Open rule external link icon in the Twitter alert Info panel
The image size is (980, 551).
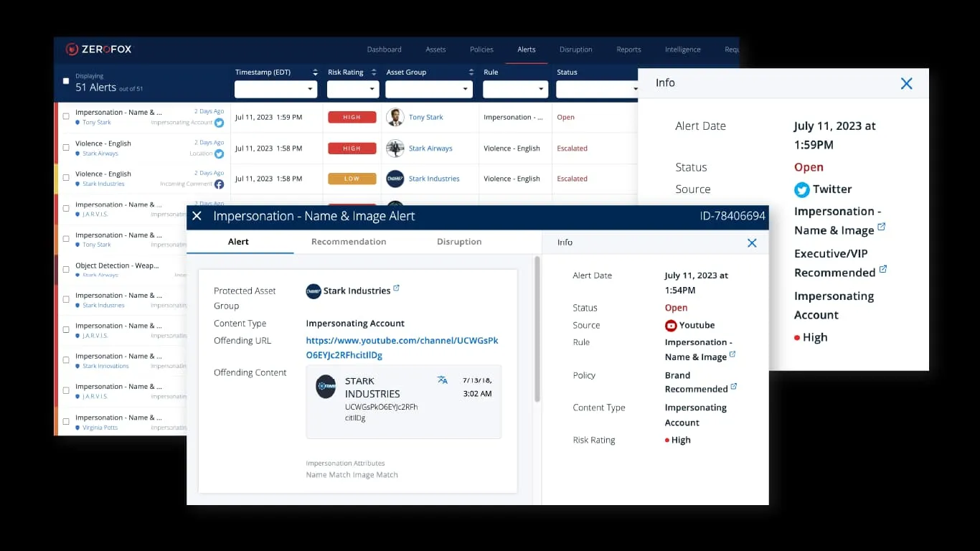click(x=882, y=227)
